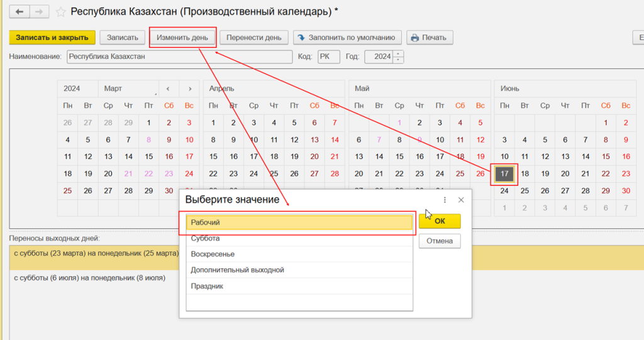
Task: Confirm selection with the OK button
Action: pyautogui.click(x=440, y=221)
